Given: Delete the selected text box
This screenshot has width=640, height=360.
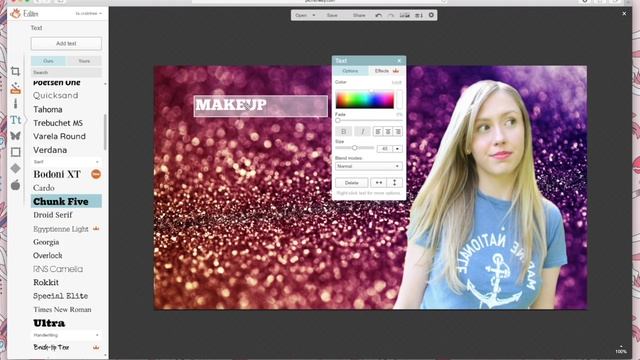Looking at the screenshot, I should pos(351,183).
